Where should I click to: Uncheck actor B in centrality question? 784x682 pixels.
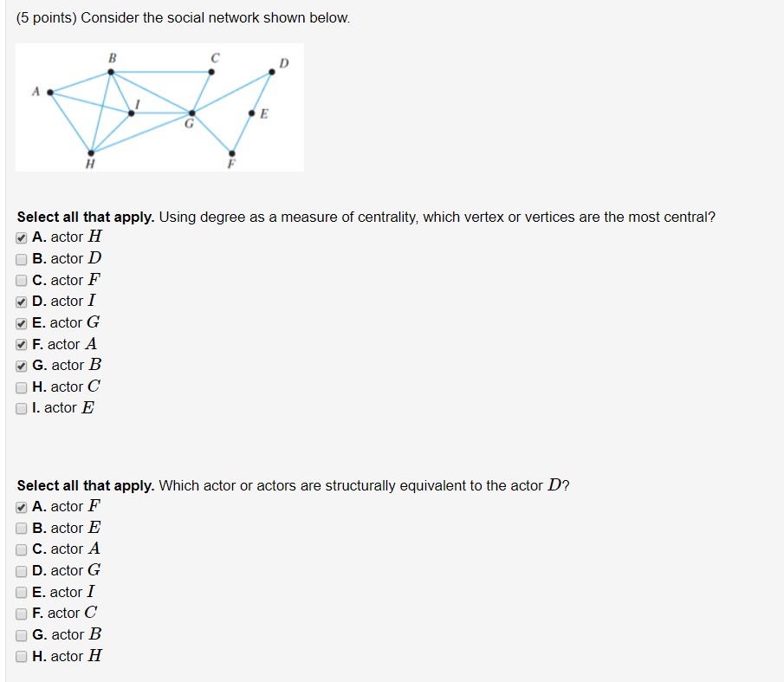click(x=21, y=366)
